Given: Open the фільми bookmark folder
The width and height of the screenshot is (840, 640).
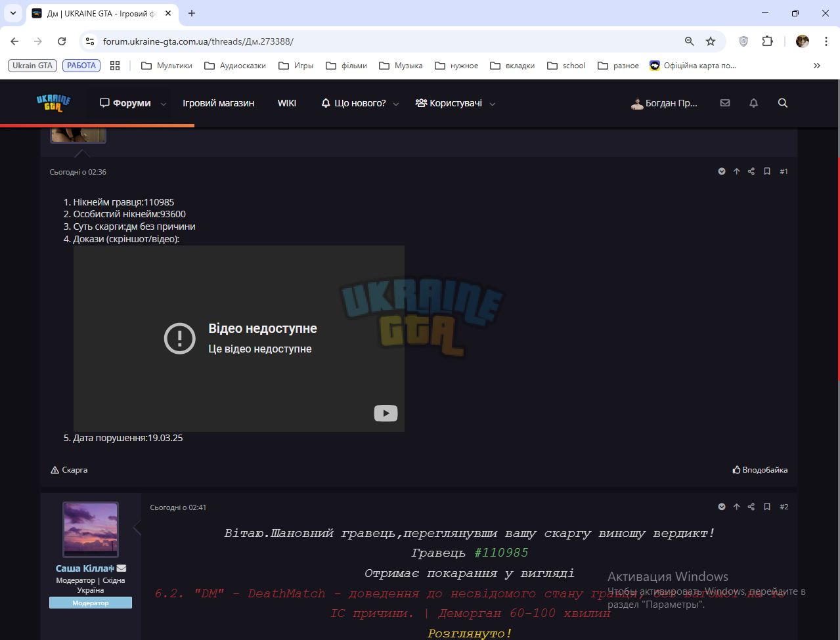Looking at the screenshot, I should coord(346,66).
